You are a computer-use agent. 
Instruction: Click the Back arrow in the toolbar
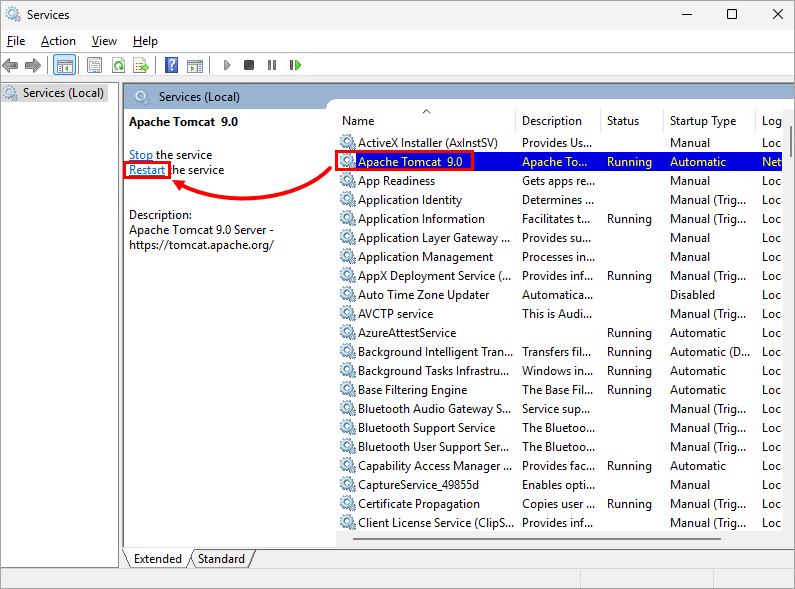click(x=11, y=65)
